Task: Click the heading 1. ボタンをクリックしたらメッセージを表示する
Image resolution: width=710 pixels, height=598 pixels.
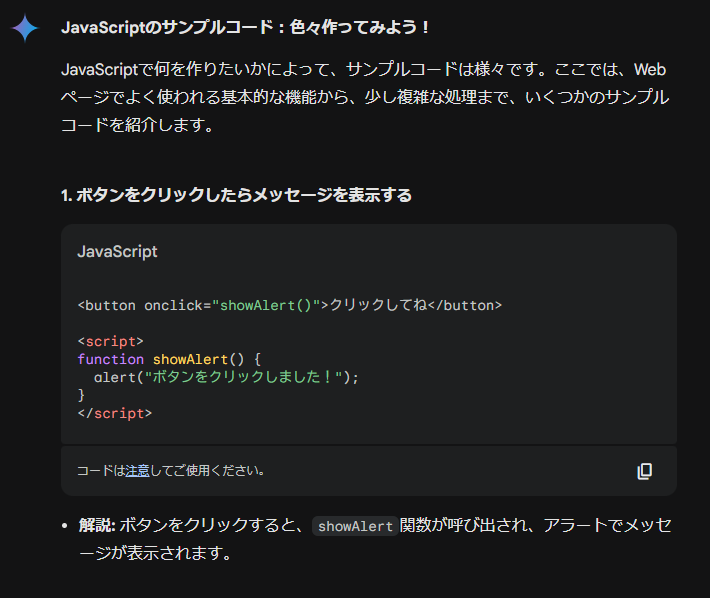Action: pyautogui.click(x=236, y=195)
